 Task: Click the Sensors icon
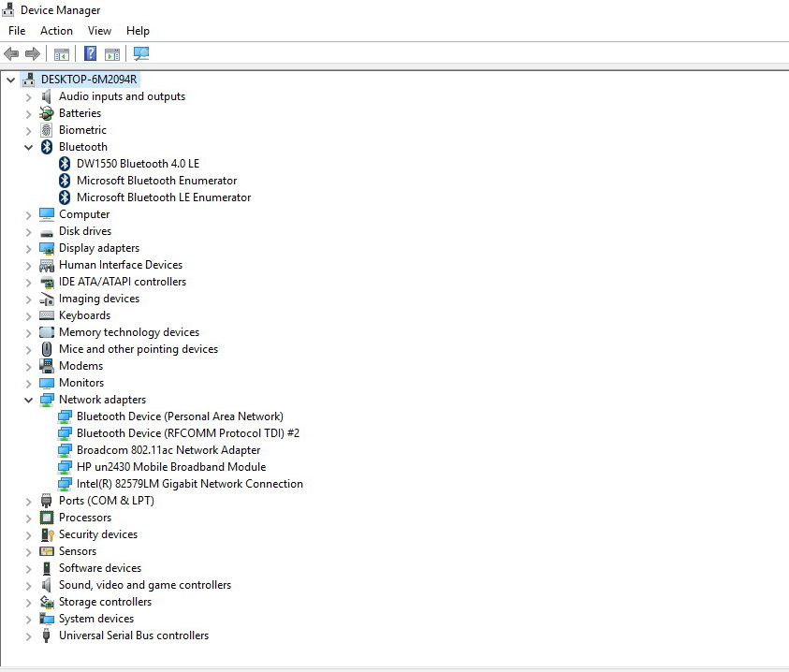pyautogui.click(x=46, y=551)
